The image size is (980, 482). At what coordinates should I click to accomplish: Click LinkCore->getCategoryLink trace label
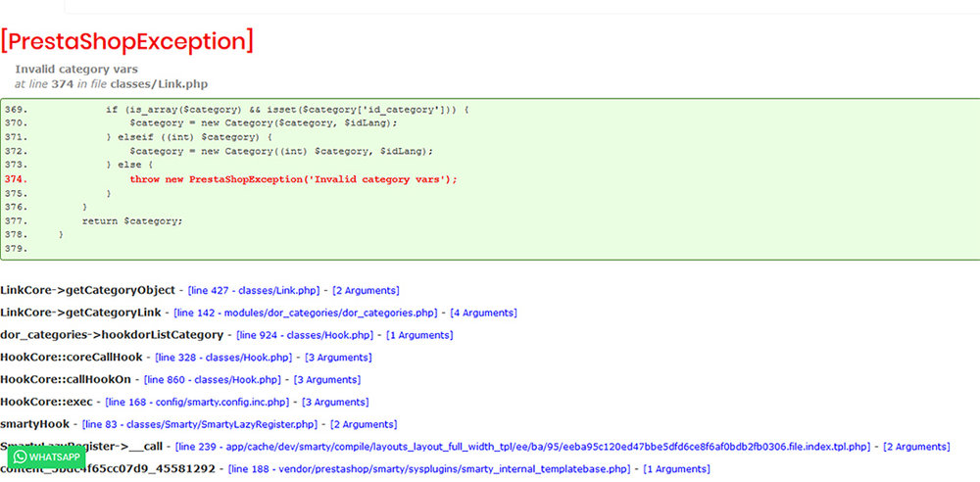click(80, 313)
